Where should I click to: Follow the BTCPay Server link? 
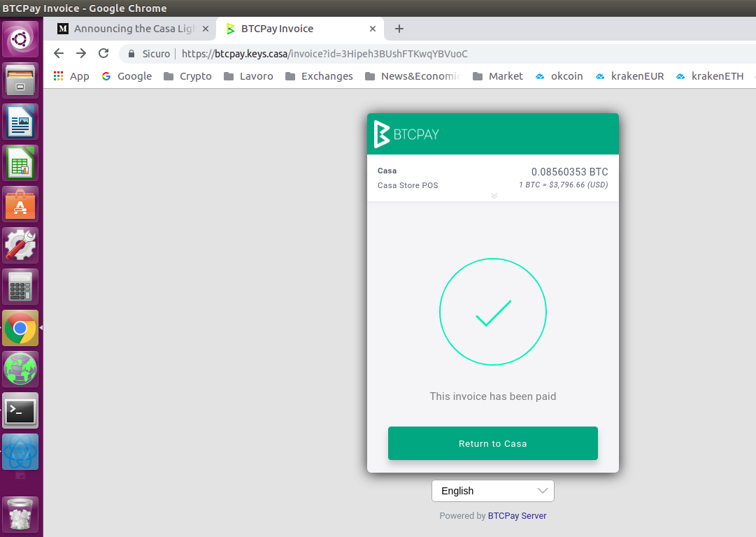(x=517, y=516)
